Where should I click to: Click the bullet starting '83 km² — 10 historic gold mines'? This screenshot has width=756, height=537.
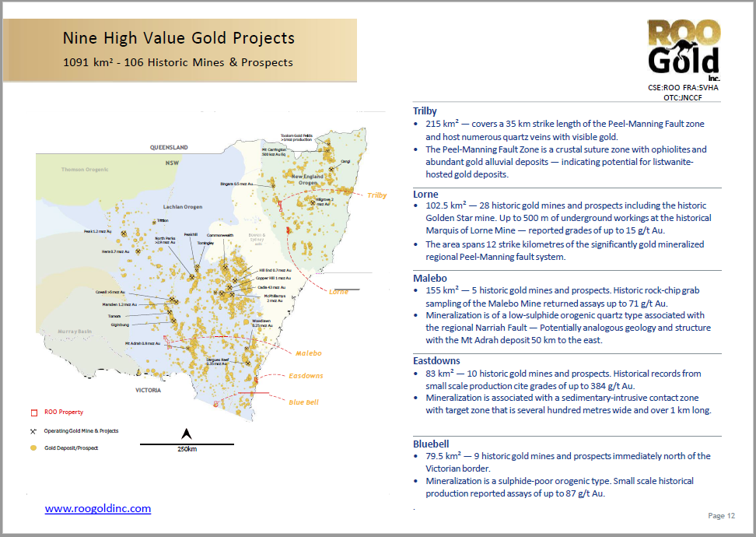pos(563,380)
